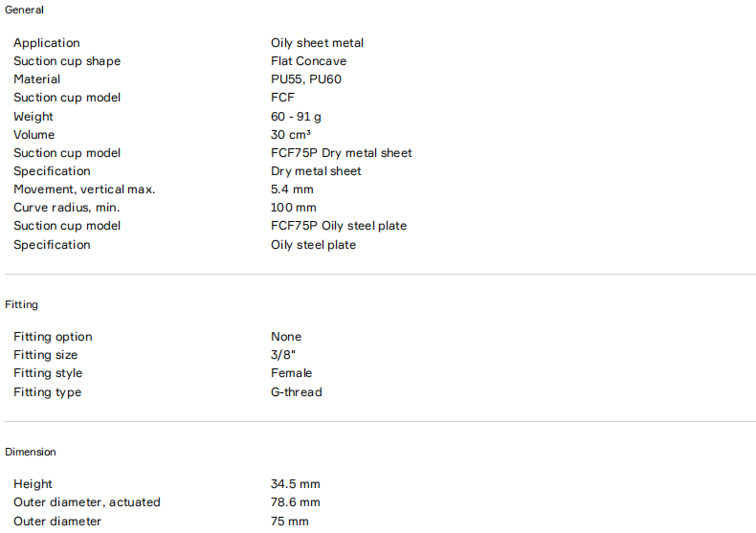Select 'FCF75P Oily steel plate' model text

[x=338, y=226]
